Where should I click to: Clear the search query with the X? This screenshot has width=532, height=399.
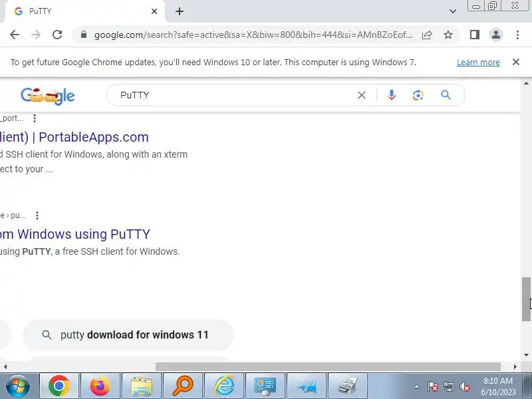[362, 95]
